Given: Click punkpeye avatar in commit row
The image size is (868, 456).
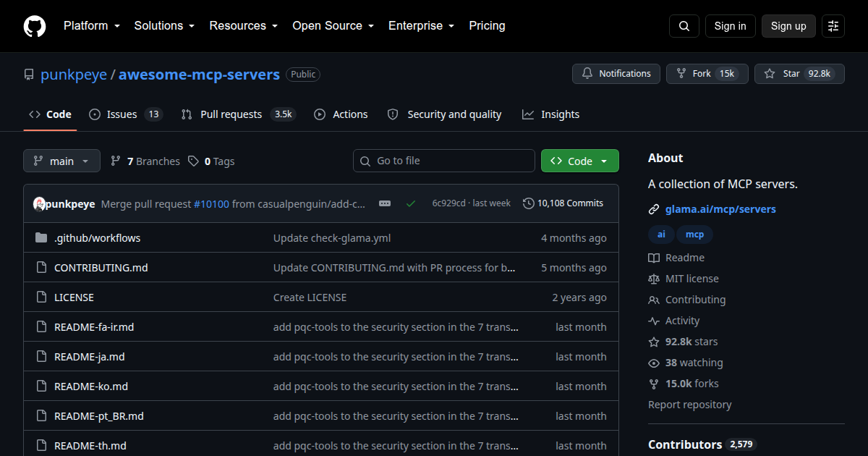Looking at the screenshot, I should pos(40,204).
